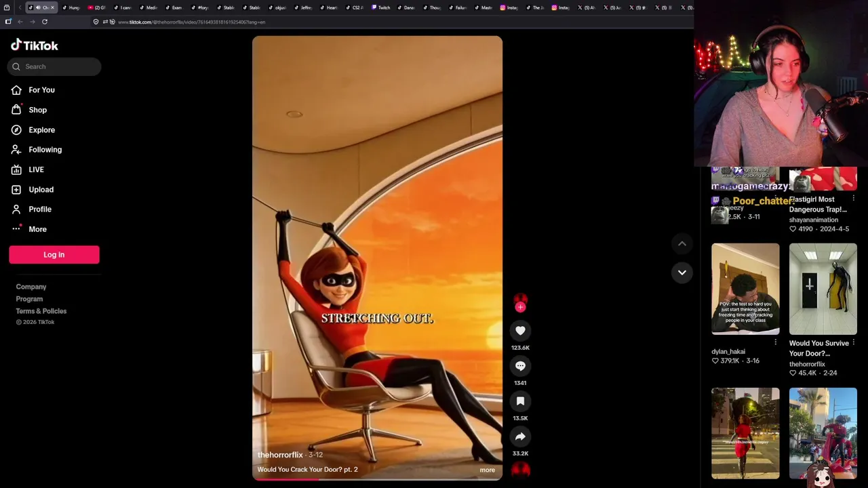Seek on the red video progress bar
Screen dimensions: 868x488
377,479
